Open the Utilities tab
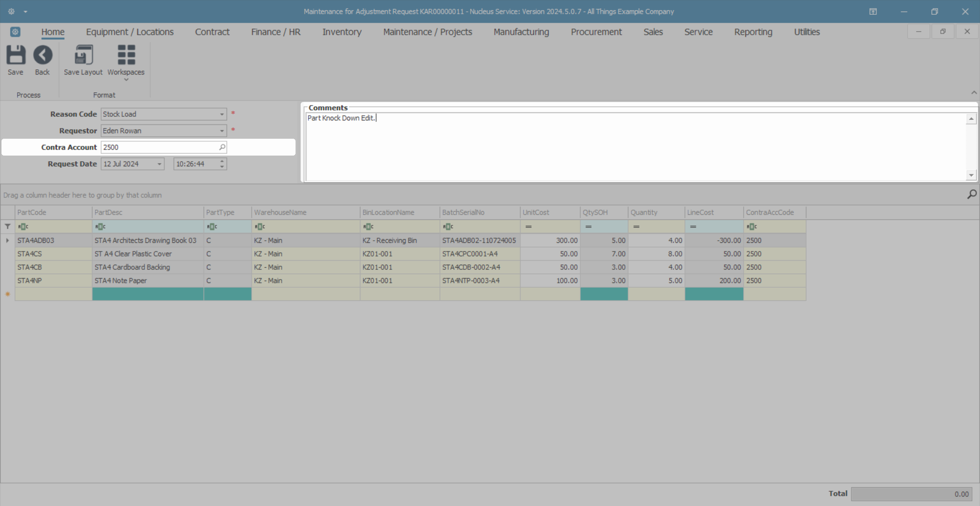Image resolution: width=980 pixels, height=506 pixels. [x=807, y=32]
